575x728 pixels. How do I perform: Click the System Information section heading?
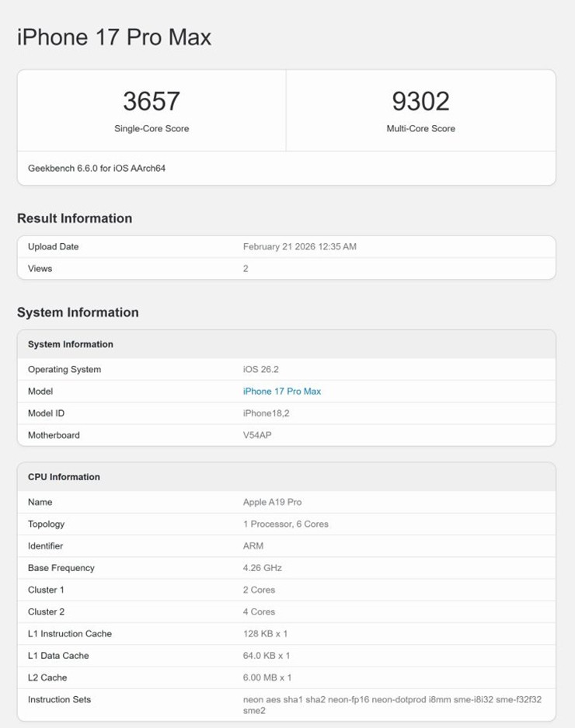[78, 312]
